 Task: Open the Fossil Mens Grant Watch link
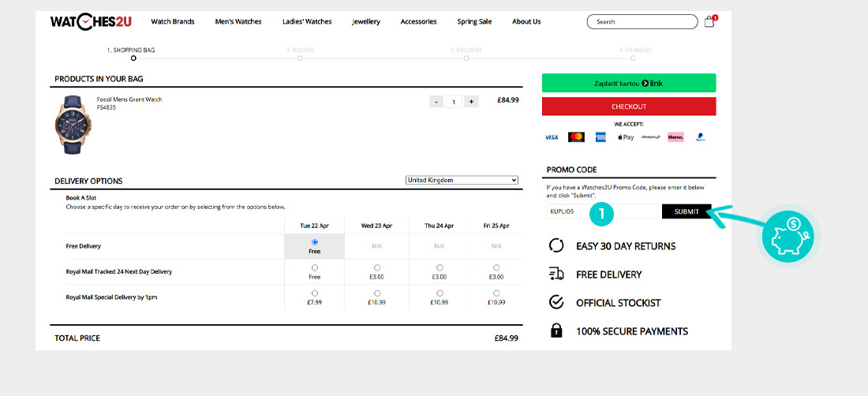pos(129,99)
